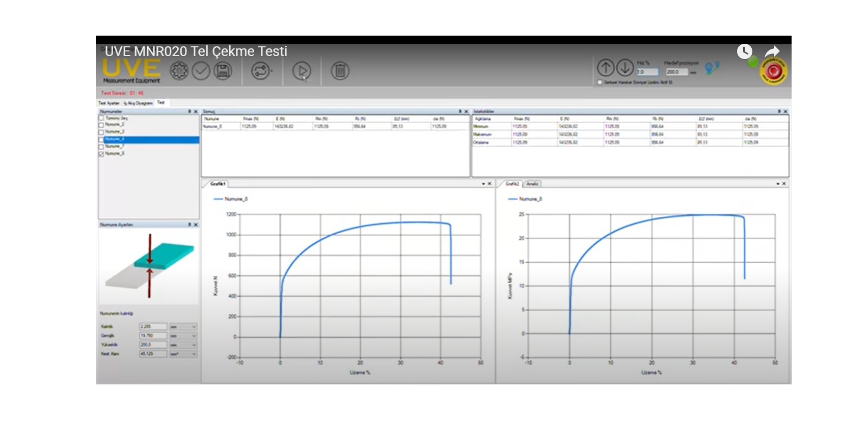Screen dimensions: 868x445
Task: Open Grafik1 panel options arrow
Action: click(x=483, y=183)
